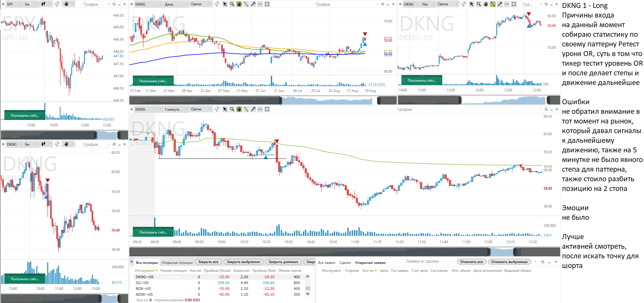Click the Закрыть длинные button

pyautogui.click(x=283, y=262)
